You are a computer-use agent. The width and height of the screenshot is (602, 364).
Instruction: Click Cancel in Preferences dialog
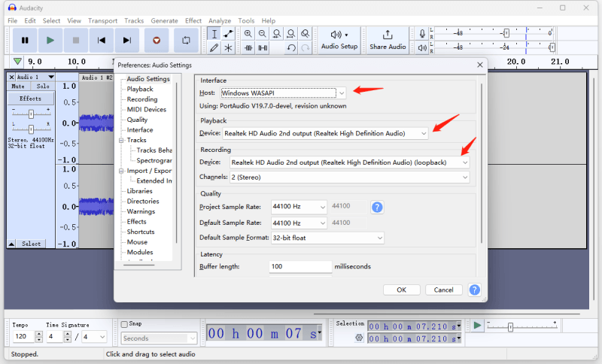[x=443, y=290]
